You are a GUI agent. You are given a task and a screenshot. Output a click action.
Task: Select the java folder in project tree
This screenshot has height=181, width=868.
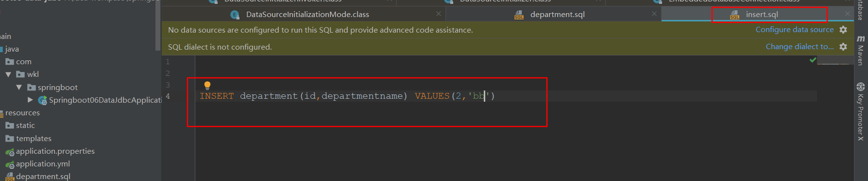tap(12, 49)
